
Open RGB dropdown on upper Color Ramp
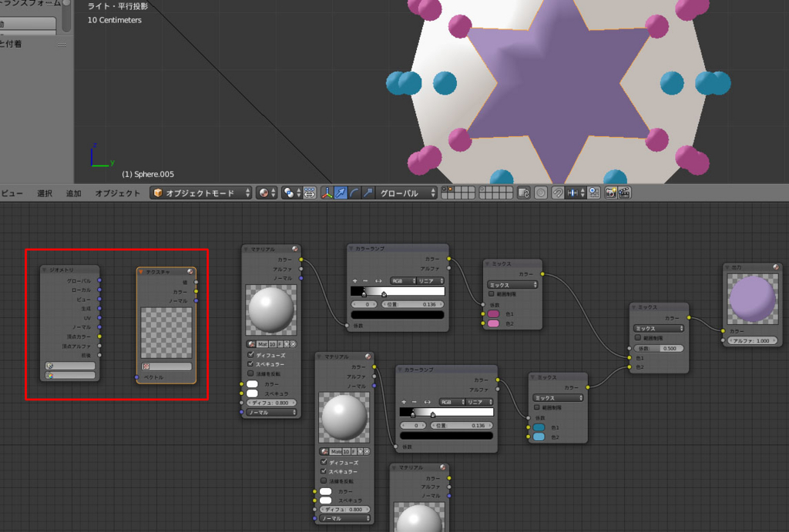[x=404, y=280]
